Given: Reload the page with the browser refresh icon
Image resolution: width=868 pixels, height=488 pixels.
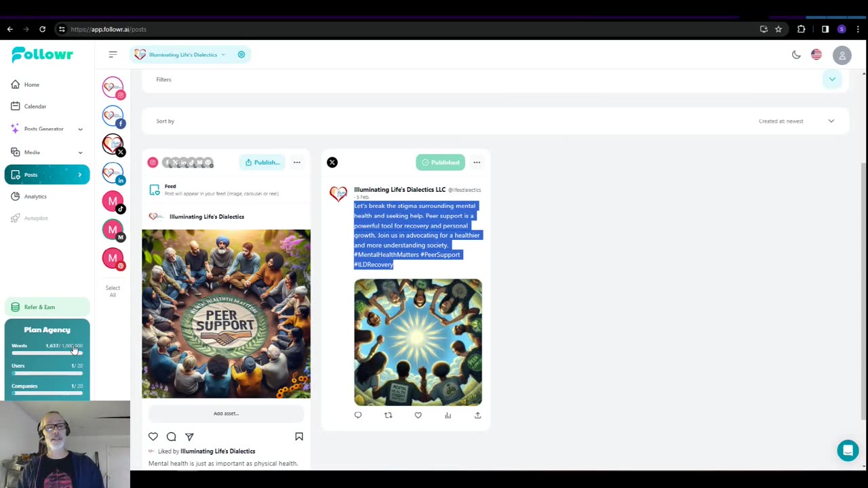Looking at the screenshot, I should (42, 29).
